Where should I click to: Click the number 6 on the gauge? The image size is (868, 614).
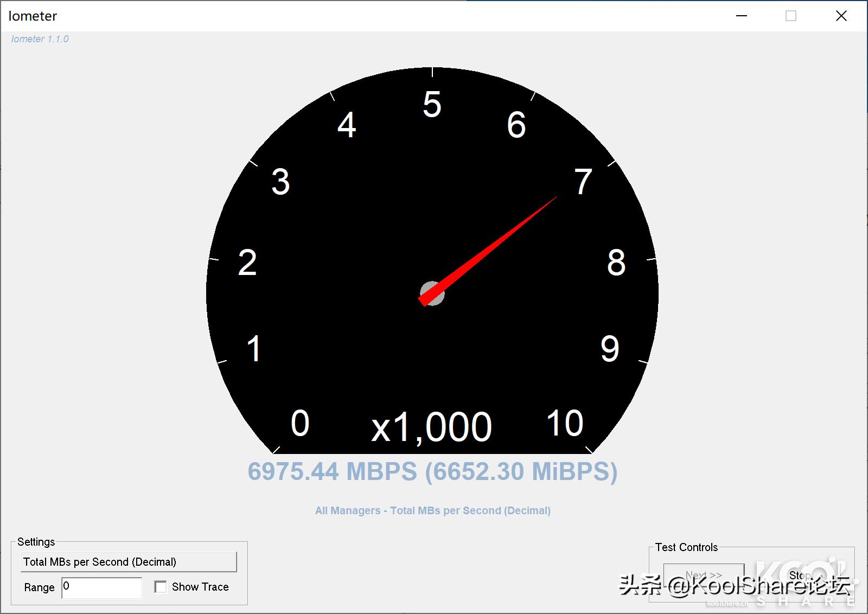[516, 125]
